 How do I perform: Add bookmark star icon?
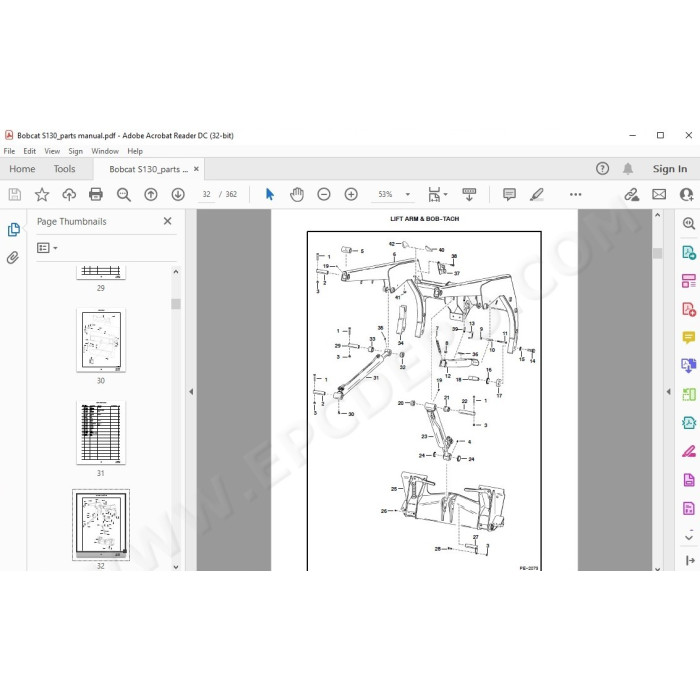point(42,194)
